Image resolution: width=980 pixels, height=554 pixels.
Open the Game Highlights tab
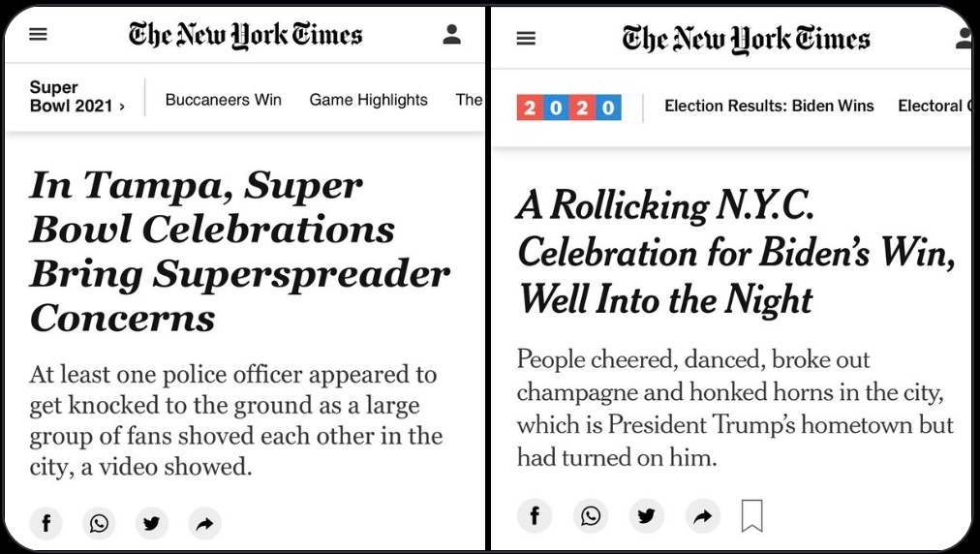(368, 100)
